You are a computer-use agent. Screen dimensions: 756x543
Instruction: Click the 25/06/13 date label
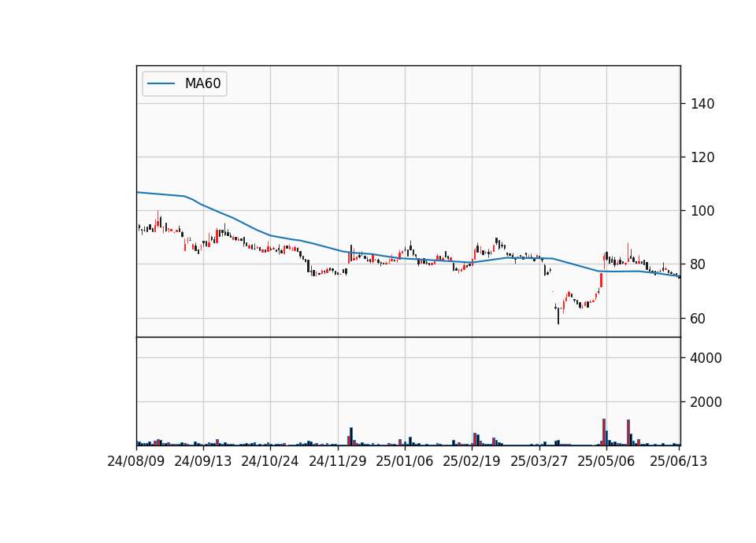click(678, 461)
